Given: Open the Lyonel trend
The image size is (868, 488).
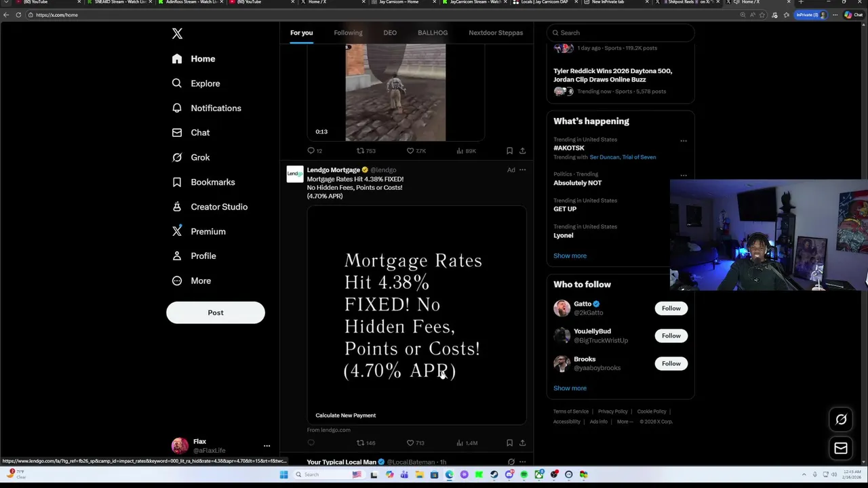Looking at the screenshot, I should 563,235.
